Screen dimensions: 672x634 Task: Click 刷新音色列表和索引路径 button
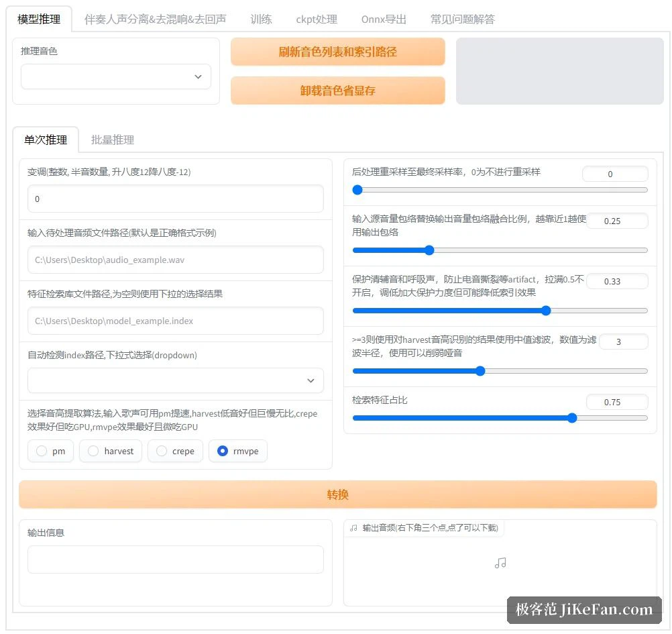point(338,52)
